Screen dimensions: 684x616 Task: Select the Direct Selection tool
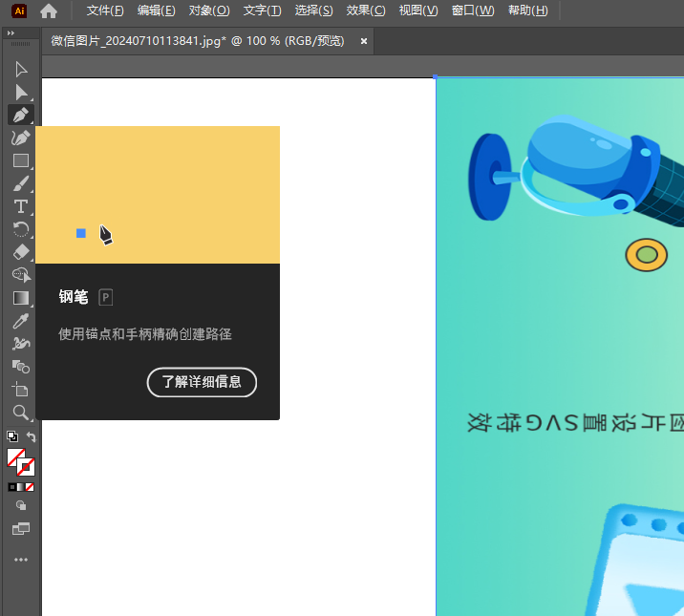(21, 92)
